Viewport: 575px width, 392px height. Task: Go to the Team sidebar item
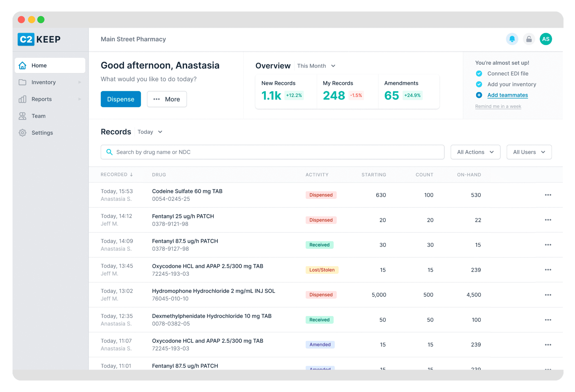[39, 116]
